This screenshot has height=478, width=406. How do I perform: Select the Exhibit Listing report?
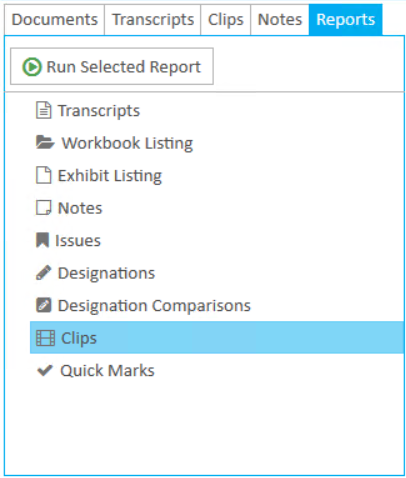217,175
